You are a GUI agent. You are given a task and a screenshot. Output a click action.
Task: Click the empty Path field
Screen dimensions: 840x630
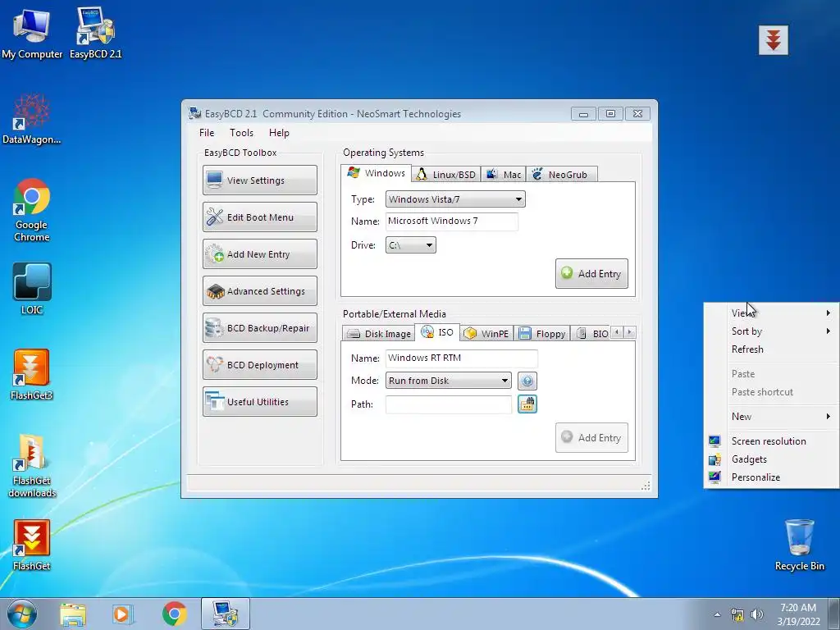click(x=449, y=404)
